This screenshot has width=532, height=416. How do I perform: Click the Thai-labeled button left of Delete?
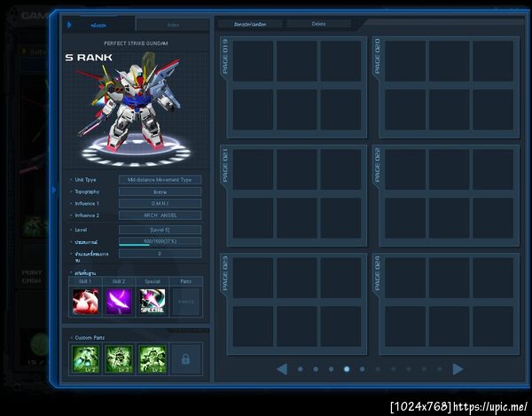(x=250, y=25)
